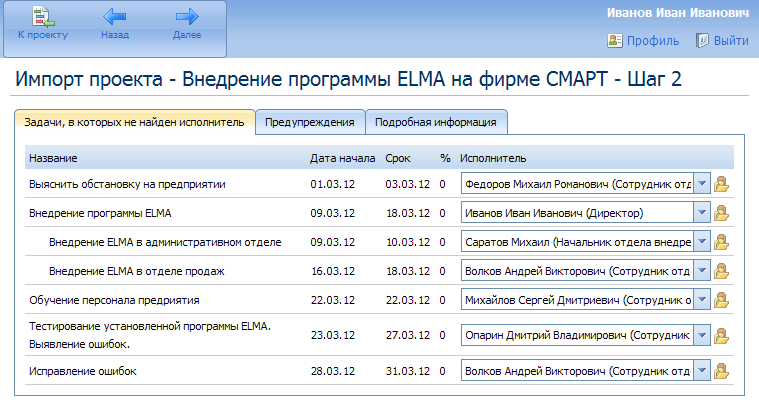Screen dimensions: 759x407
Task: Click start date '01.03.12'
Action: (x=333, y=184)
